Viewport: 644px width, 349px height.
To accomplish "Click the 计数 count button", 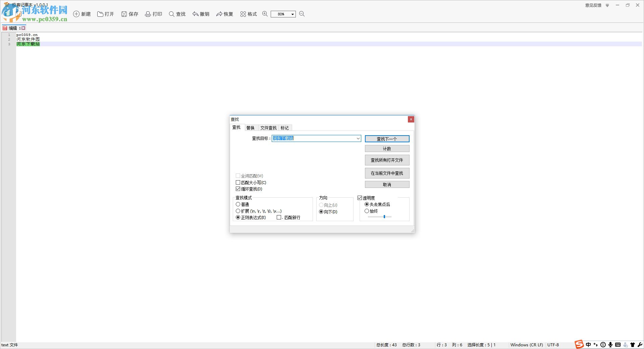I will 387,148.
